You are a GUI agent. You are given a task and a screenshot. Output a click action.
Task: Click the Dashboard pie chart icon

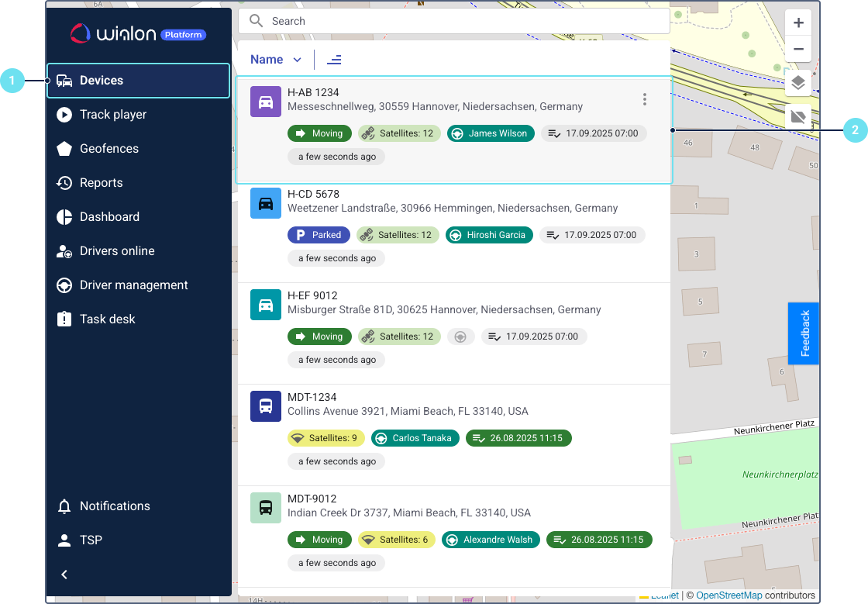[x=64, y=217]
